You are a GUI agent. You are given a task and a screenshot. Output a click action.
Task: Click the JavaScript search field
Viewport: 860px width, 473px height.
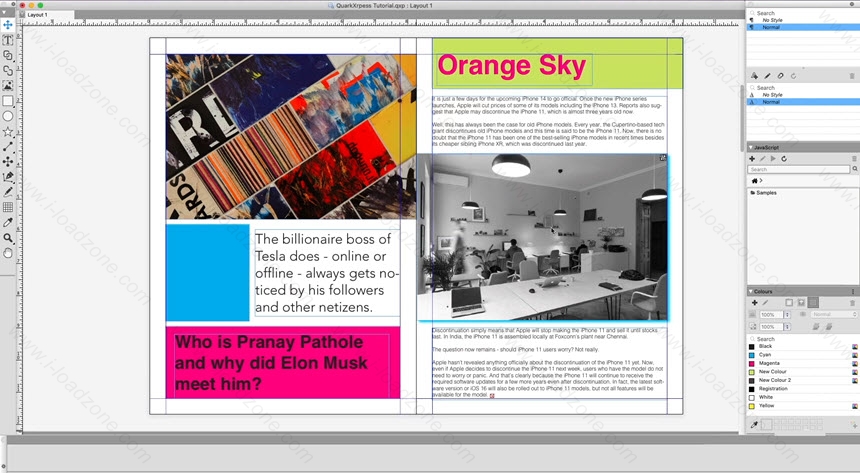(799, 169)
